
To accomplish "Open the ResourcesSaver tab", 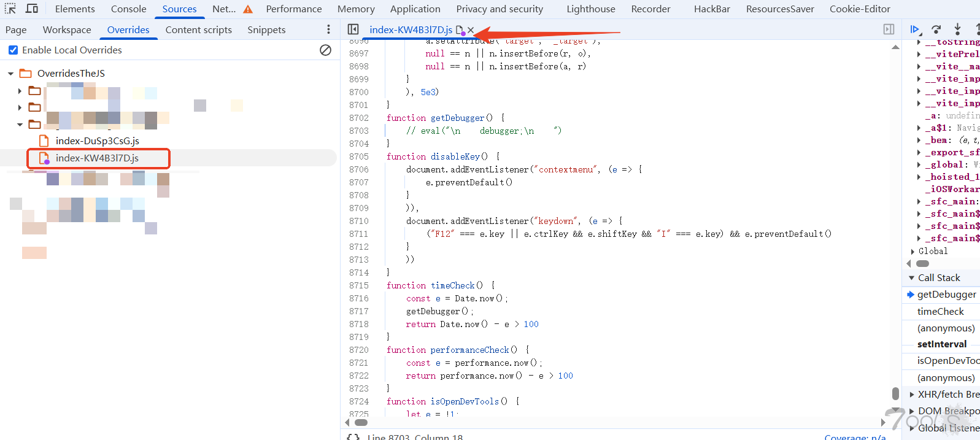I will pyautogui.click(x=780, y=9).
